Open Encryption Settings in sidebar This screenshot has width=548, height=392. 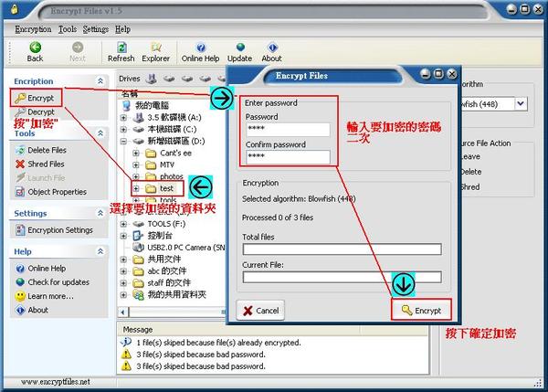point(54,230)
